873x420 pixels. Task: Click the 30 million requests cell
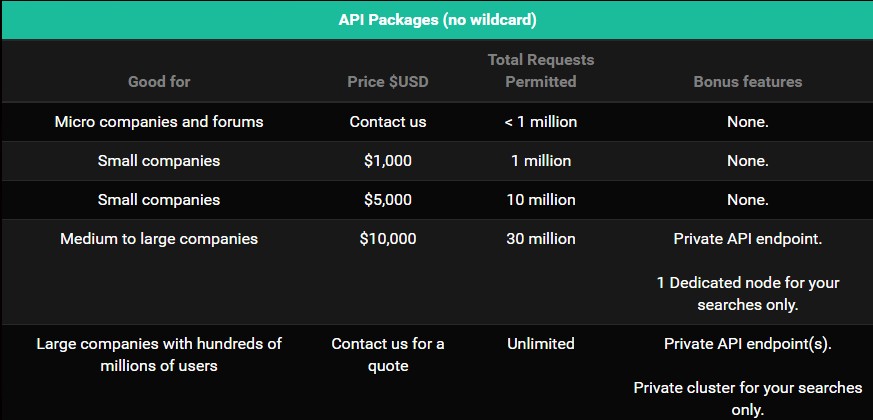point(541,238)
